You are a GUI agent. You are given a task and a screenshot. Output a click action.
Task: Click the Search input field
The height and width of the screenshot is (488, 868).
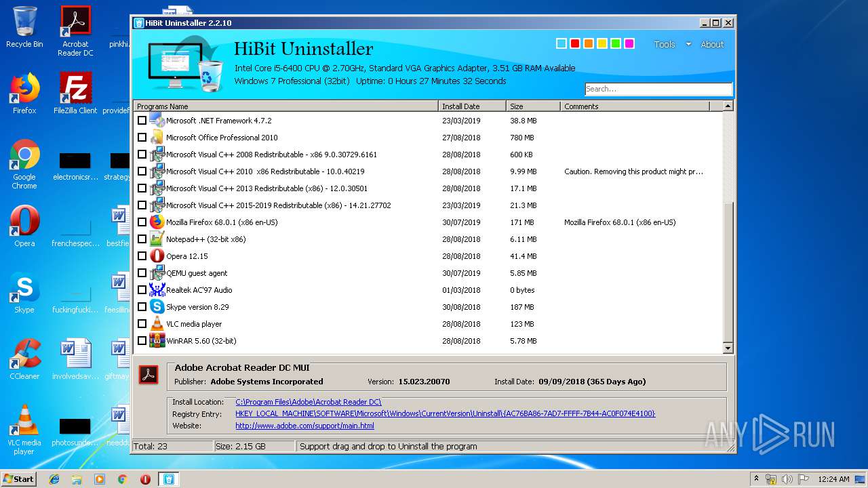click(658, 89)
